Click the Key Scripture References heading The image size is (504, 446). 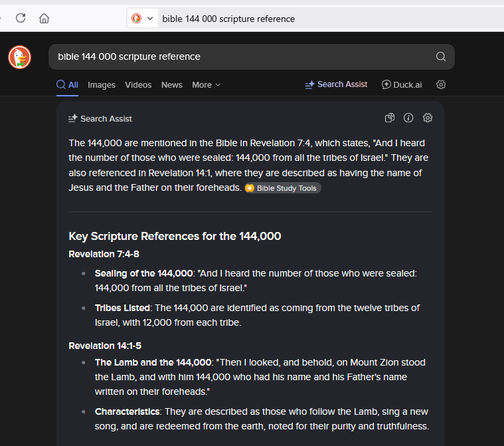pyautogui.click(x=175, y=236)
